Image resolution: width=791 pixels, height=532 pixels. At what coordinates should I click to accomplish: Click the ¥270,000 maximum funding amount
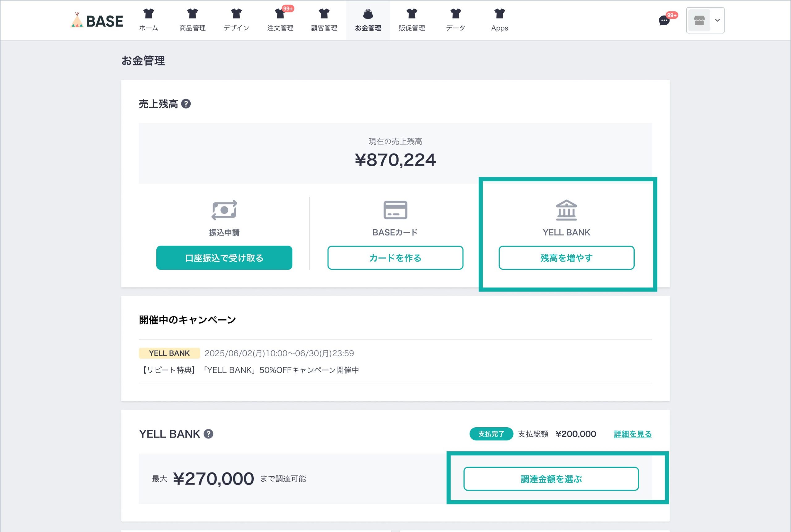pos(214,479)
